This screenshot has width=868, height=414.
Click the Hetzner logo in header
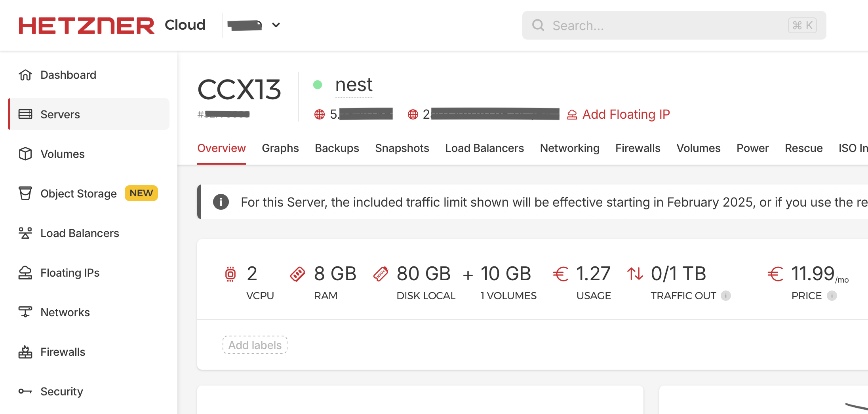tap(86, 25)
